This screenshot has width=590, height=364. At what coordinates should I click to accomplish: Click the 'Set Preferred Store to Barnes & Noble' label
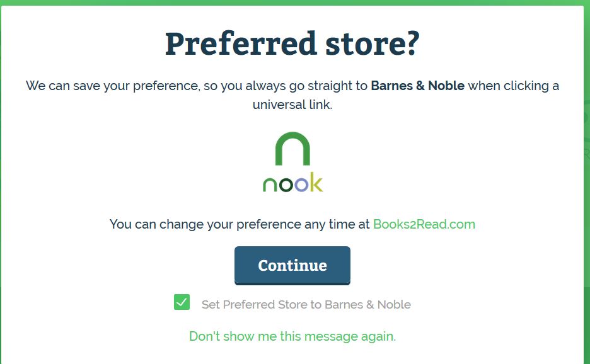(x=306, y=305)
